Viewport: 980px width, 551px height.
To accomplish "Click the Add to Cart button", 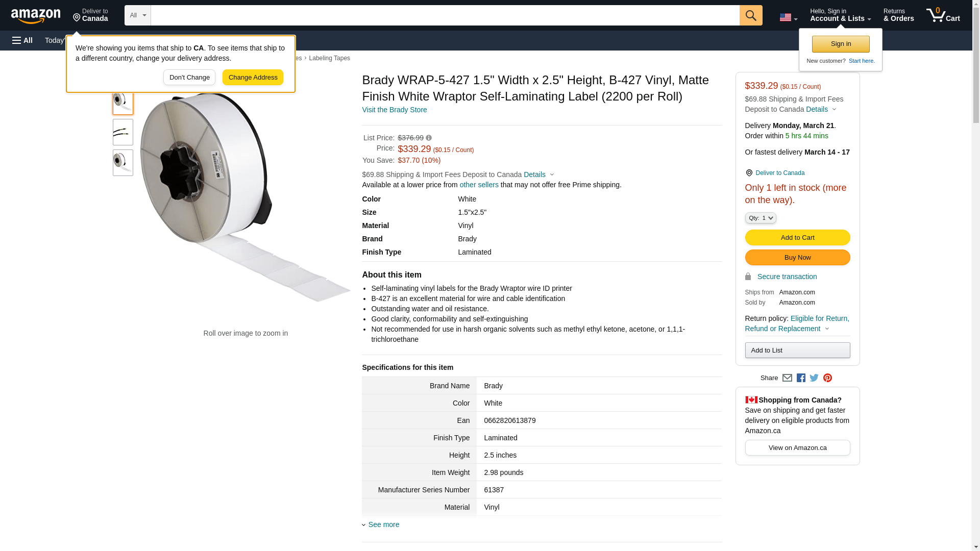I will pyautogui.click(x=797, y=237).
